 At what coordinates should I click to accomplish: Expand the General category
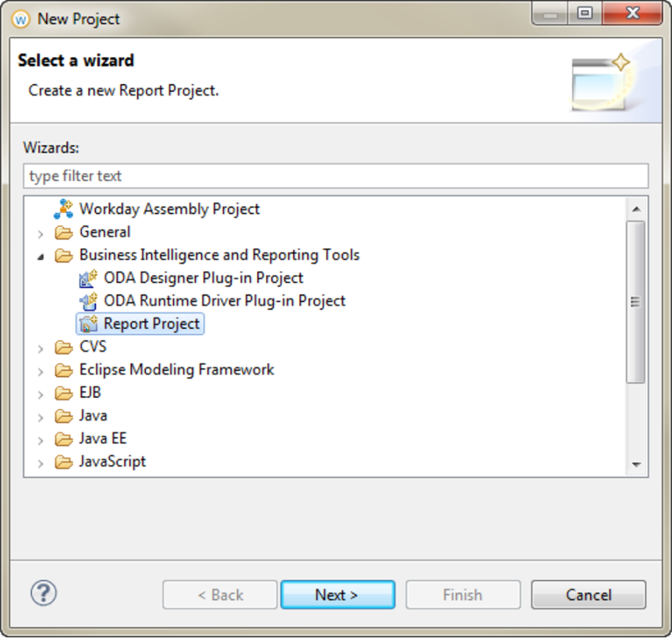(x=40, y=233)
